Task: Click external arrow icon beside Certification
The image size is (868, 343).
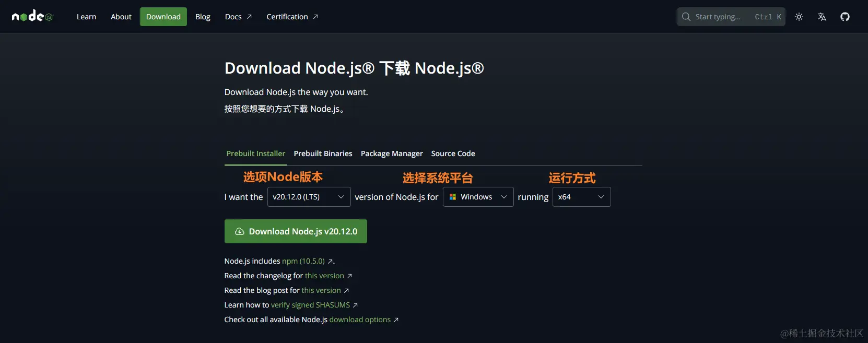Action: (315, 17)
